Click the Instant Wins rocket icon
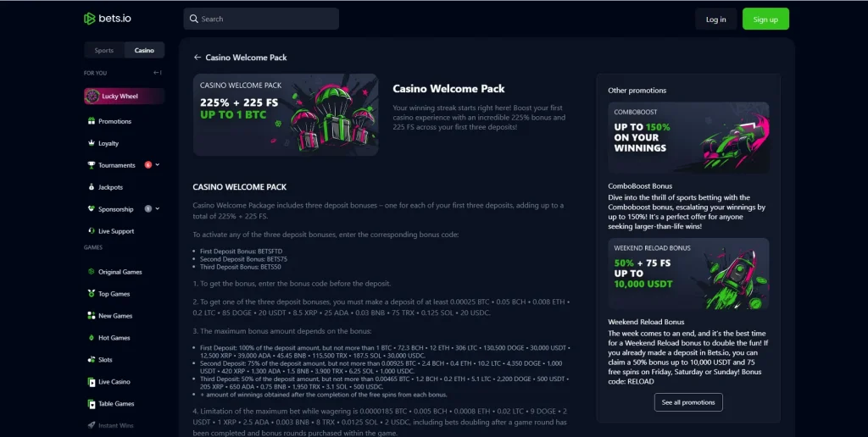 (x=92, y=425)
